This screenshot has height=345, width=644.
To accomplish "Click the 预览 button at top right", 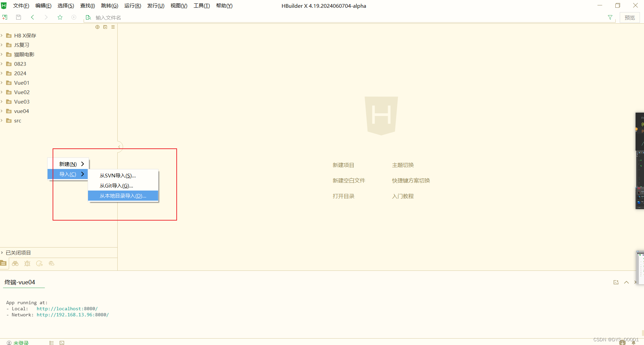I will pos(629,17).
